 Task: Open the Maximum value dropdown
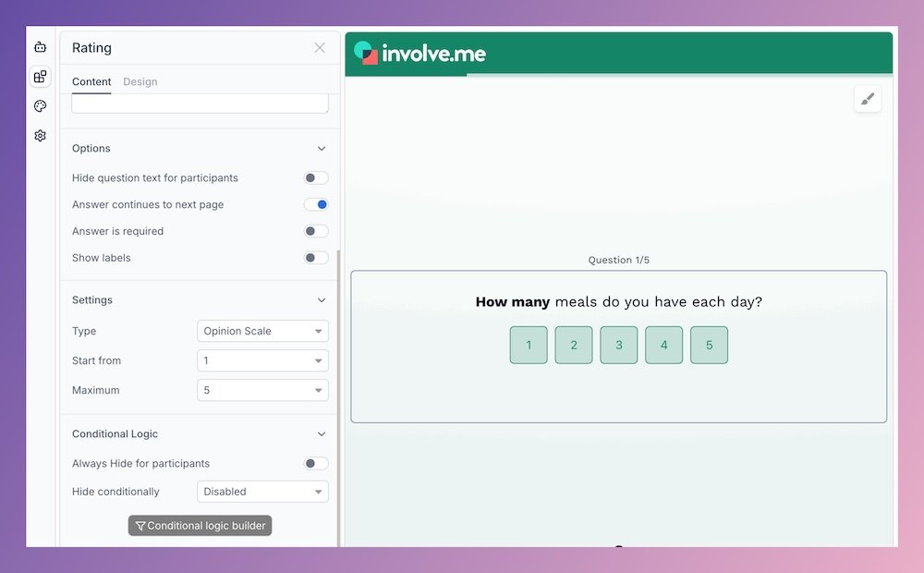tap(262, 390)
